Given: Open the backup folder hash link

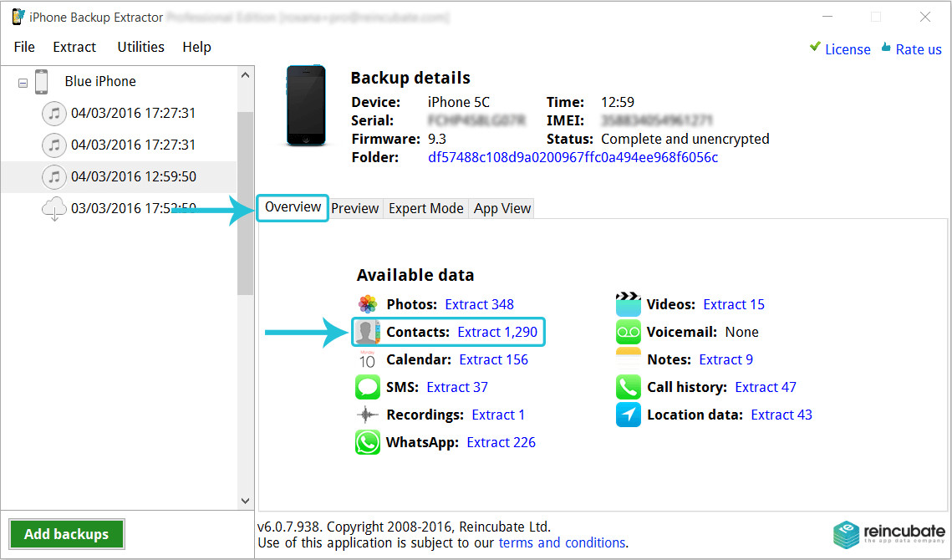Looking at the screenshot, I should [573, 157].
